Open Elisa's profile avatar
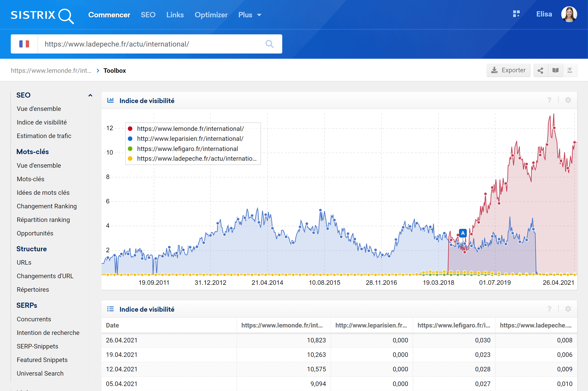Screen dimensions: 588x391 pos(569,14)
